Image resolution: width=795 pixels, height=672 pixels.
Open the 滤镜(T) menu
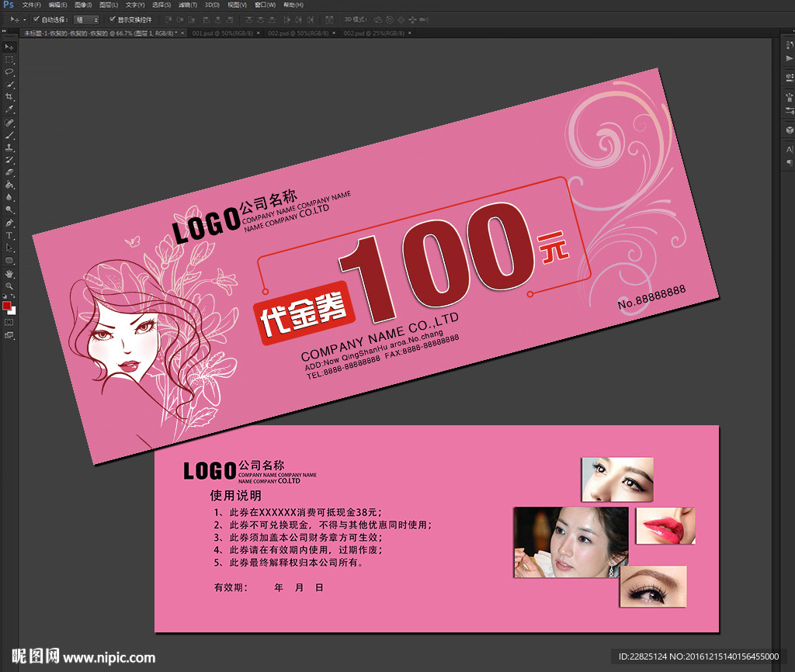point(186,5)
